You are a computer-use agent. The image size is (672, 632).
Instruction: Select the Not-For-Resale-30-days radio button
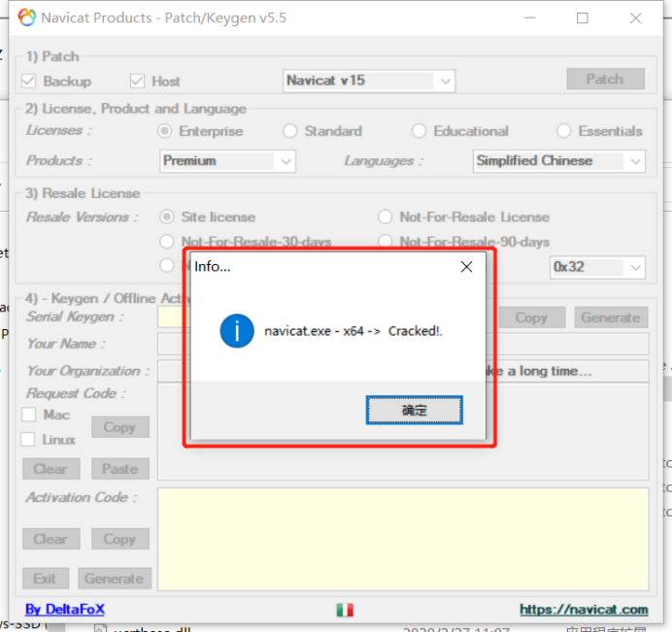167,241
